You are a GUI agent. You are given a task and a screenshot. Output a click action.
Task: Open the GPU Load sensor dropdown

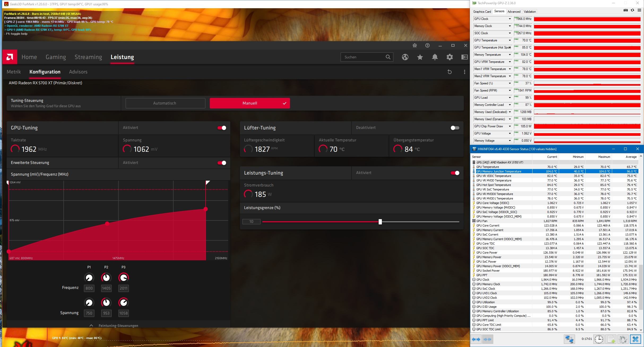tap(510, 98)
